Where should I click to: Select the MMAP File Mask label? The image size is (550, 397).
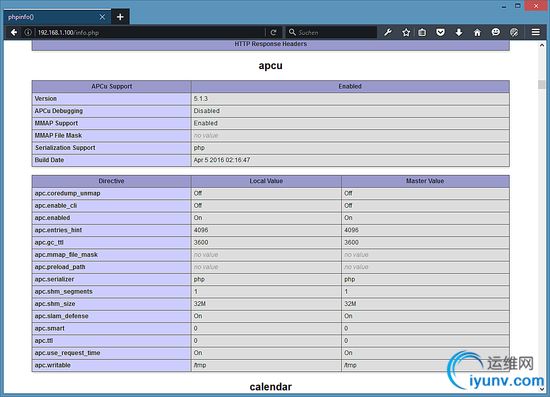pos(58,135)
